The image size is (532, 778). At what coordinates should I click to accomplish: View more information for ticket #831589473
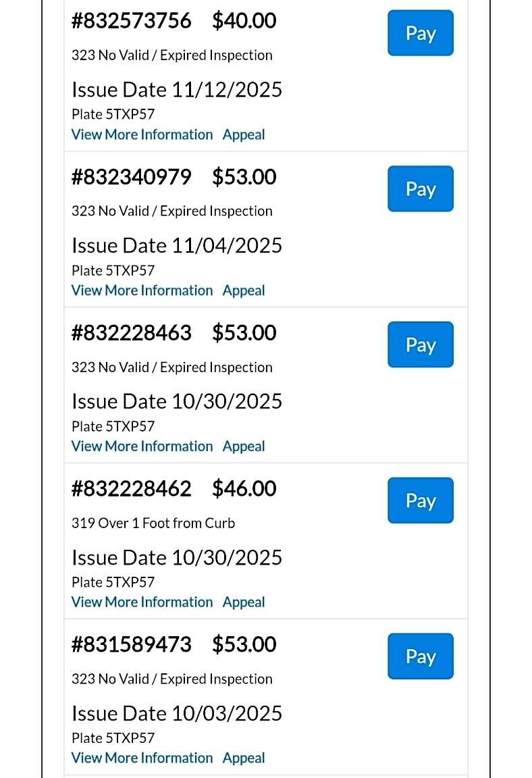point(142,758)
